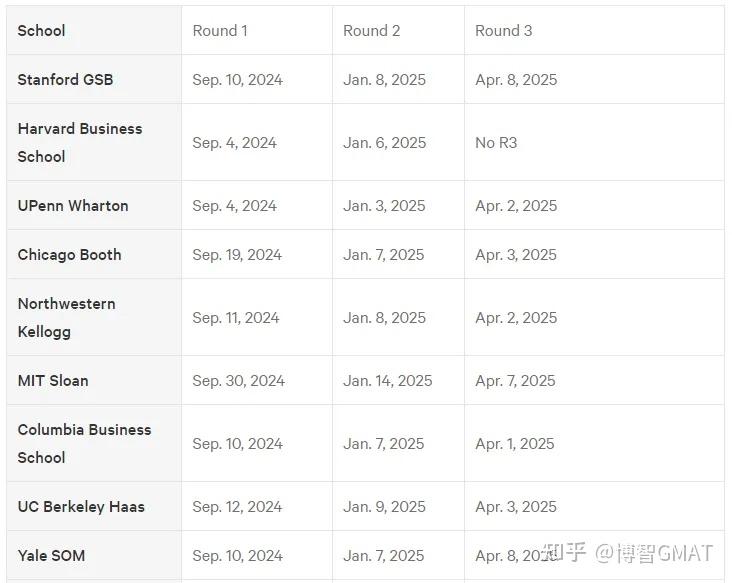Image resolution: width=732 pixels, height=583 pixels.
Task: Click the School column header
Action: (42, 31)
